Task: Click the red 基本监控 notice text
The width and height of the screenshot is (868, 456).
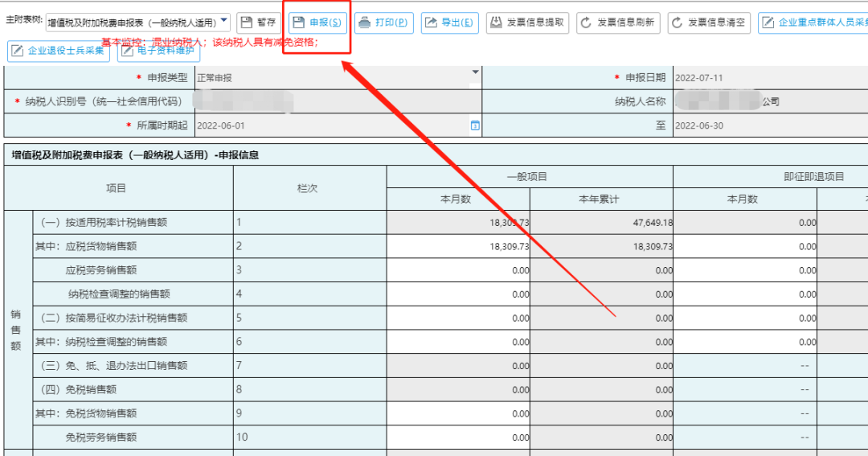Action: pyautogui.click(x=211, y=42)
